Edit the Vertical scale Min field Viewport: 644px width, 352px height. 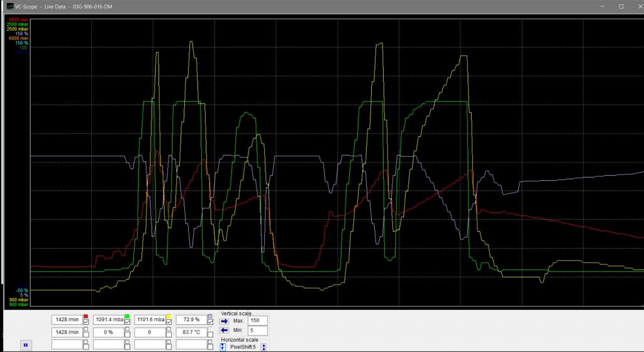[x=257, y=330]
